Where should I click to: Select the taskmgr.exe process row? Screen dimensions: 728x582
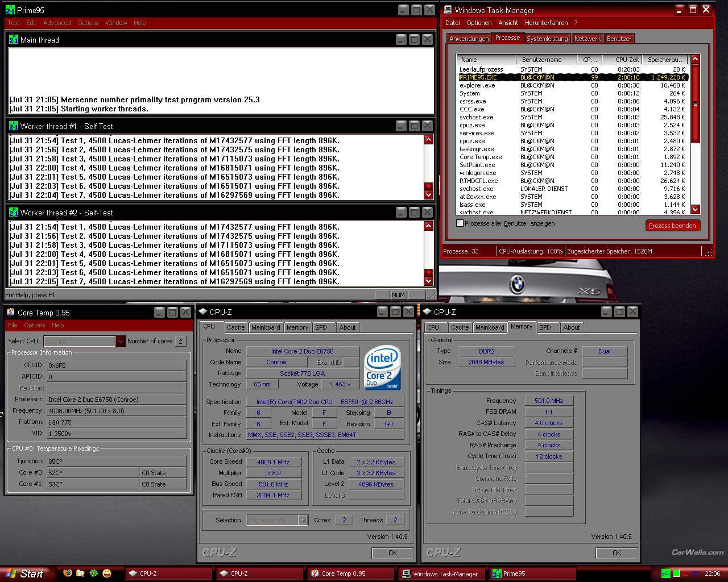tap(573, 149)
